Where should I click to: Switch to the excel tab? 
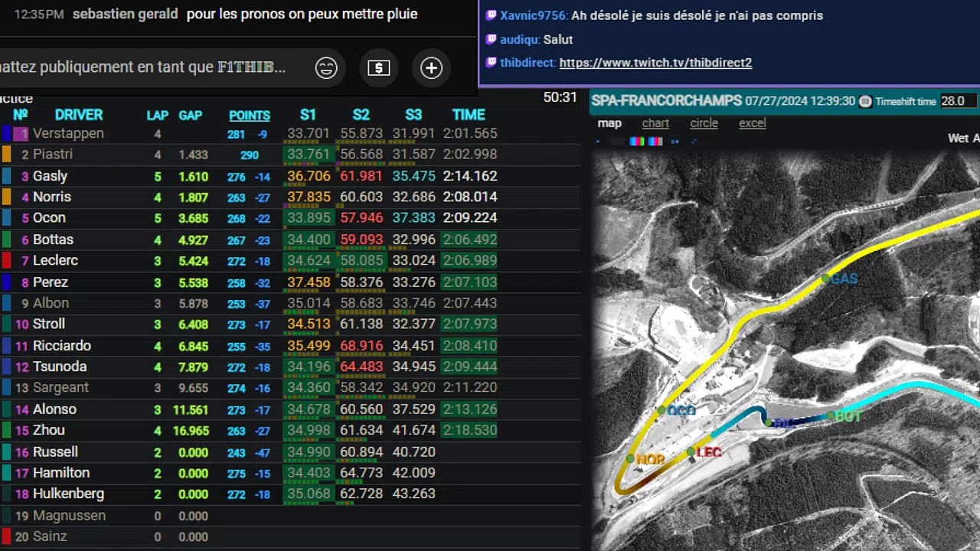(x=752, y=123)
